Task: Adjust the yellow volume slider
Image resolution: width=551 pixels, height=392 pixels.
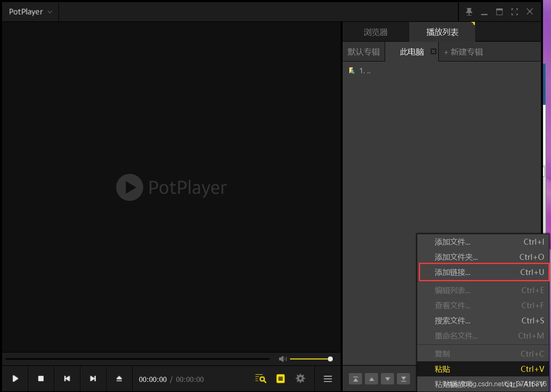Action: coord(311,359)
